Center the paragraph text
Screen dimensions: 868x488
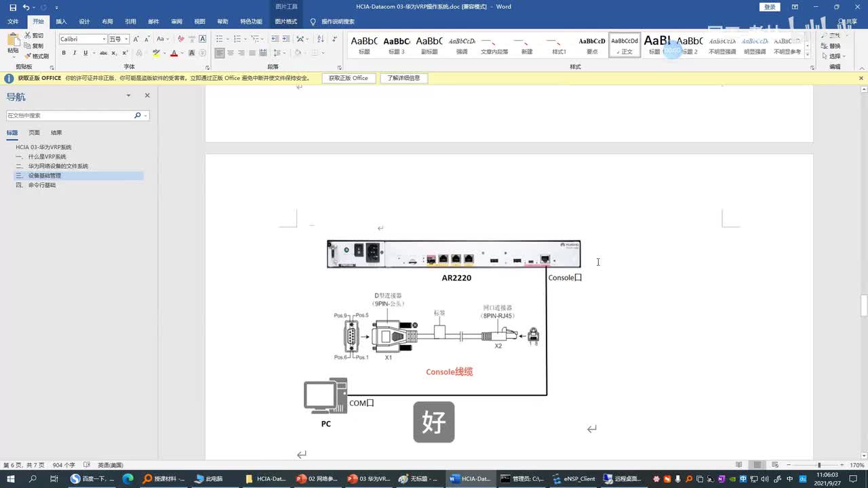(x=231, y=53)
